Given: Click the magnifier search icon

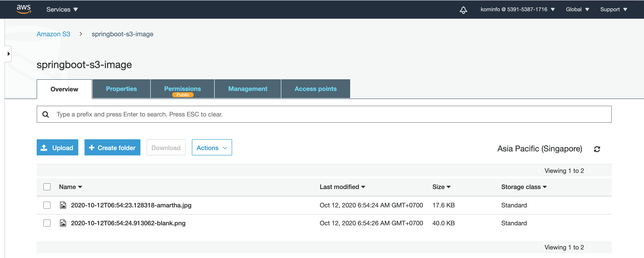Looking at the screenshot, I should tap(45, 114).
